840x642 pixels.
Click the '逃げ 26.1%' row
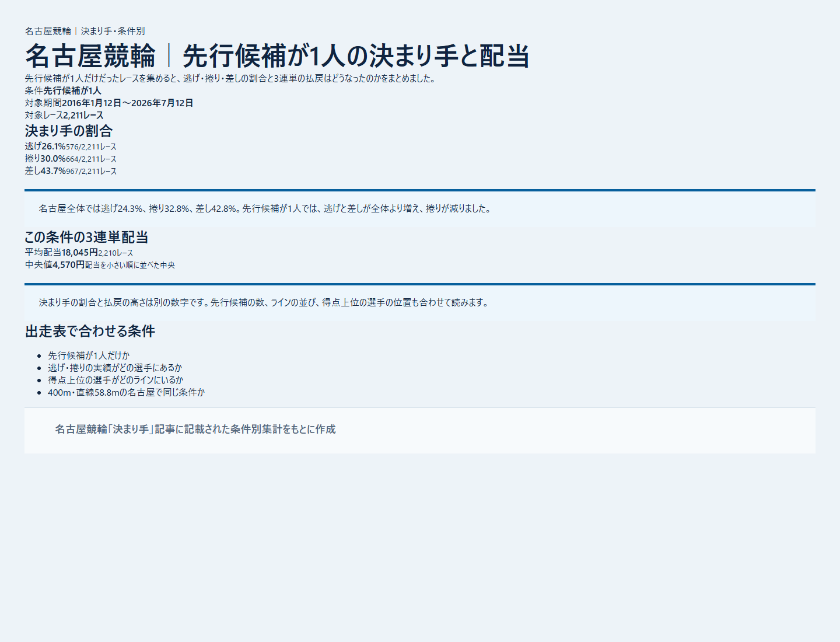[x=71, y=146]
